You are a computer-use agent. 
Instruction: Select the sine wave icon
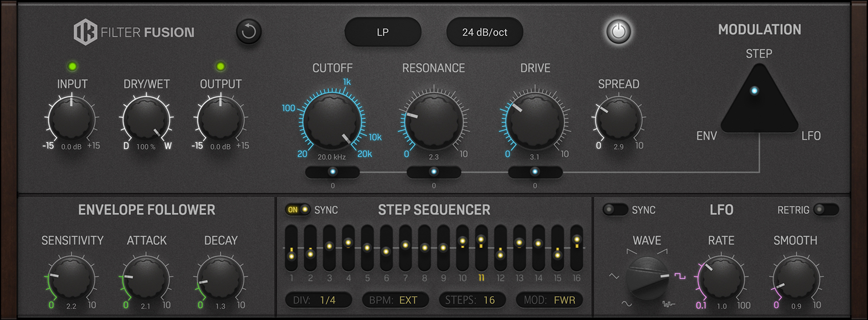(626, 304)
